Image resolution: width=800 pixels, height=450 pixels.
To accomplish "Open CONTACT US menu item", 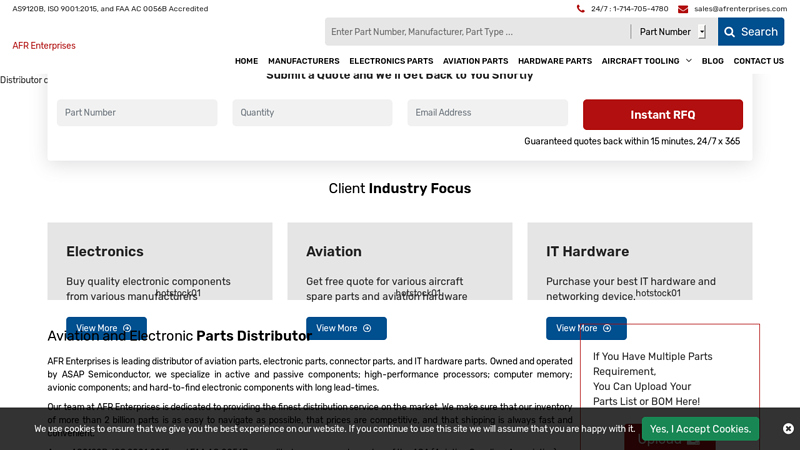I will click(x=758, y=61).
